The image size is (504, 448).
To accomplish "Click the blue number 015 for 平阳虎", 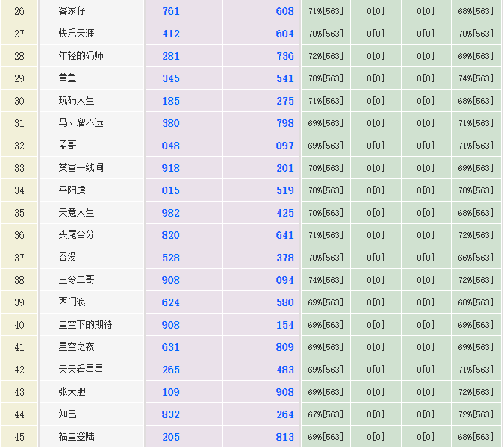I will 170,190.
